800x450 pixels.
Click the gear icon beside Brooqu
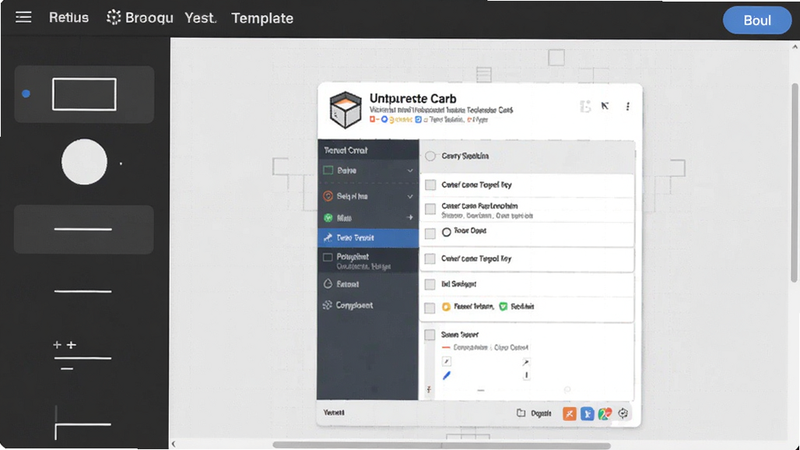(114, 17)
